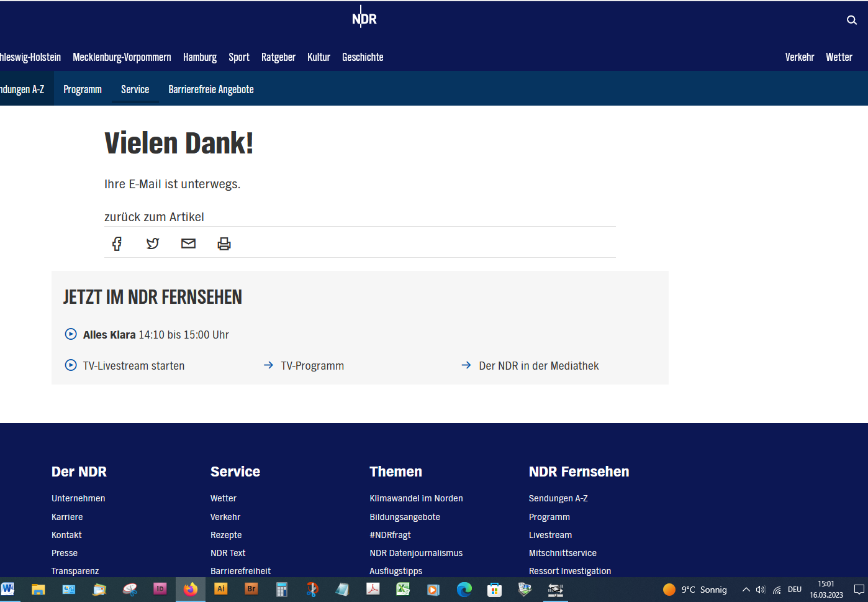Select Barrierefreie Angebote tab
The image size is (868, 602).
click(x=211, y=89)
